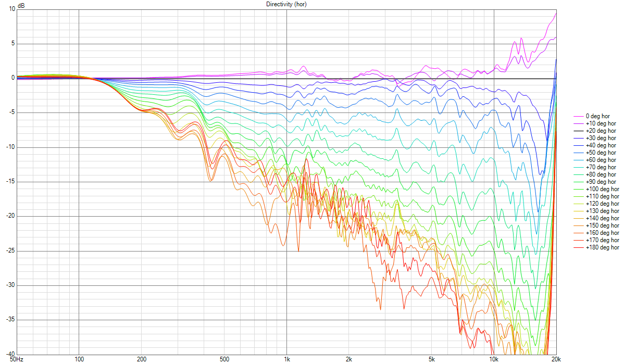
Task: Select the +70 deg hor legend entry
Action: click(594, 167)
